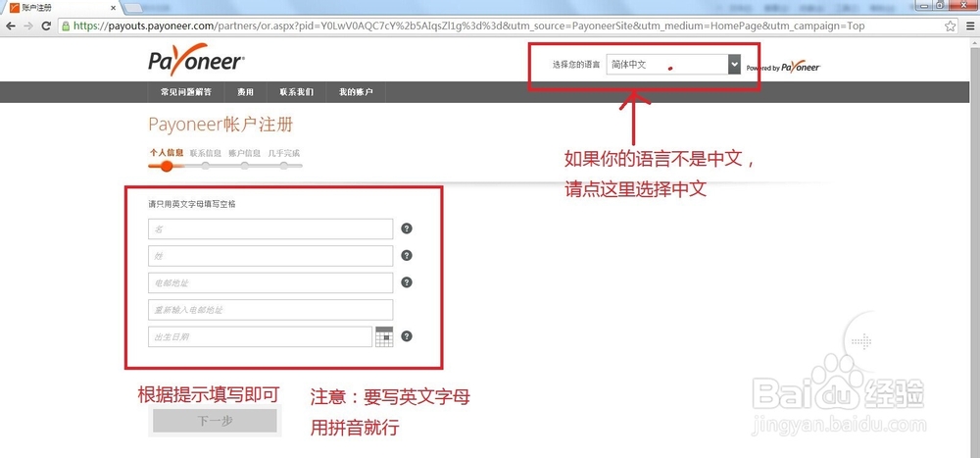Click the 出生日期 birth date field
The image size is (980, 458).
[x=260, y=336]
